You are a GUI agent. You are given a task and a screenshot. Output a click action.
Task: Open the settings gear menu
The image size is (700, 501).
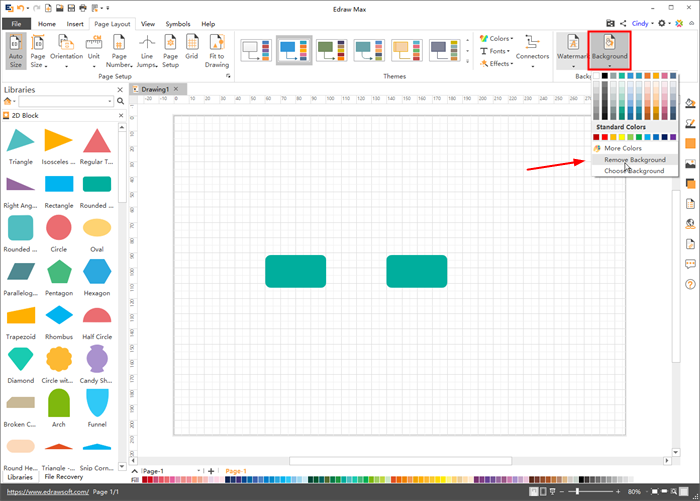click(662, 23)
